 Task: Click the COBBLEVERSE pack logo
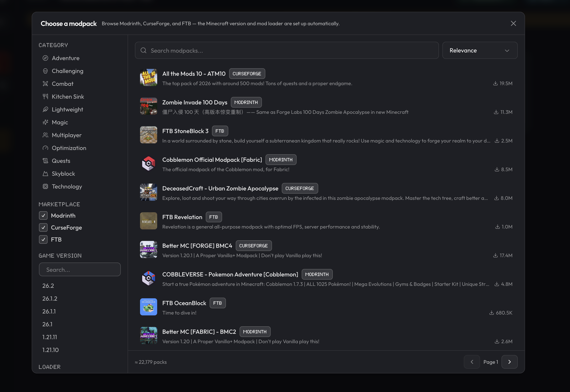tap(148, 278)
